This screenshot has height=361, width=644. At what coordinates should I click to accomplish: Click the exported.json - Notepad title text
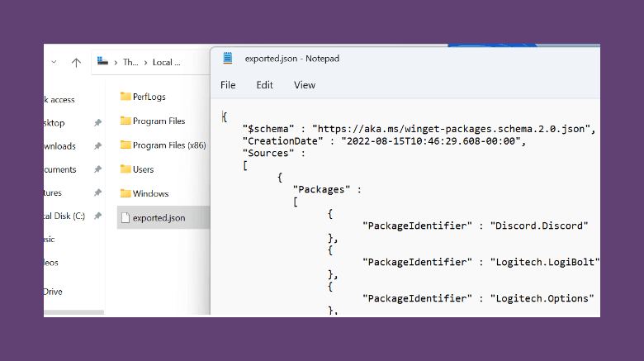coord(292,59)
